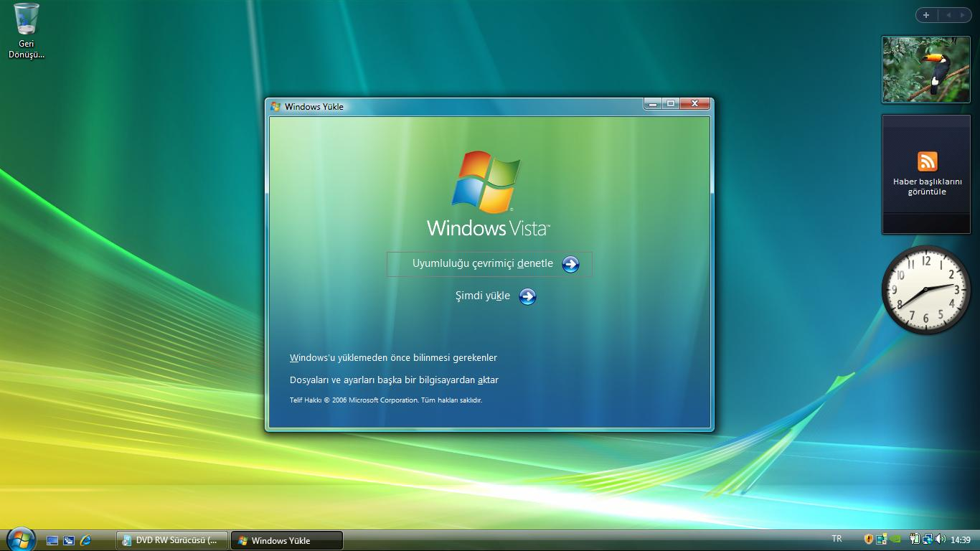Click Show Desktop in Quick Launch
This screenshot has width=980, height=551.
(52, 540)
